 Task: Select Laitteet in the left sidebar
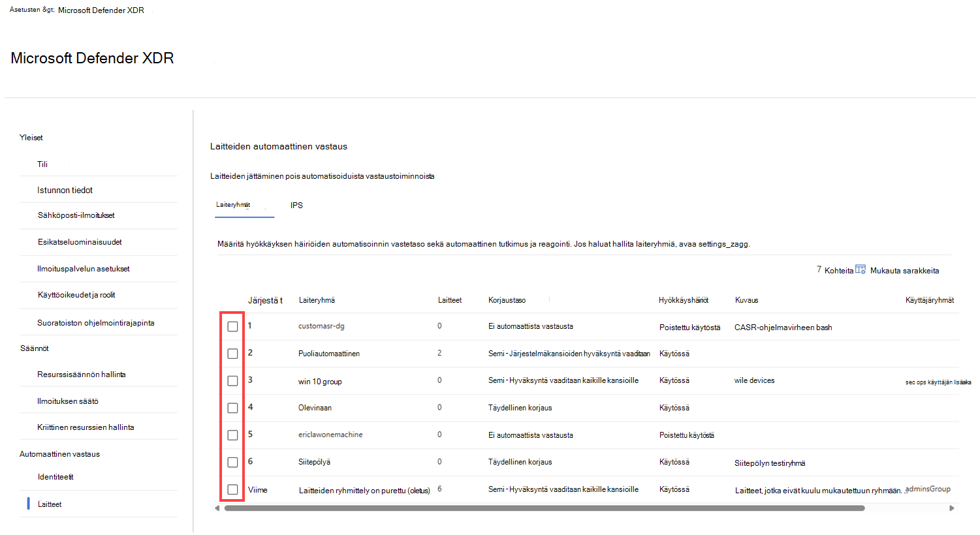pyautogui.click(x=50, y=504)
